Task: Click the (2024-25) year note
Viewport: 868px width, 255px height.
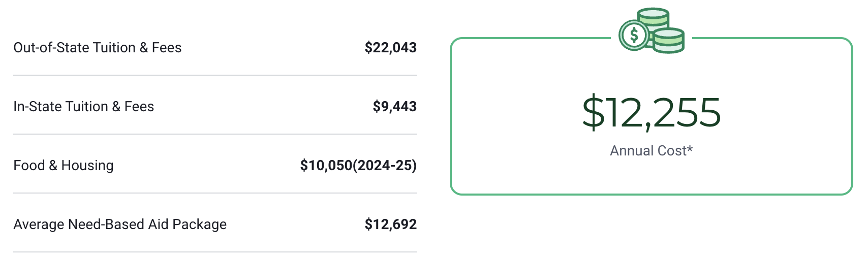Action: pos(385,166)
